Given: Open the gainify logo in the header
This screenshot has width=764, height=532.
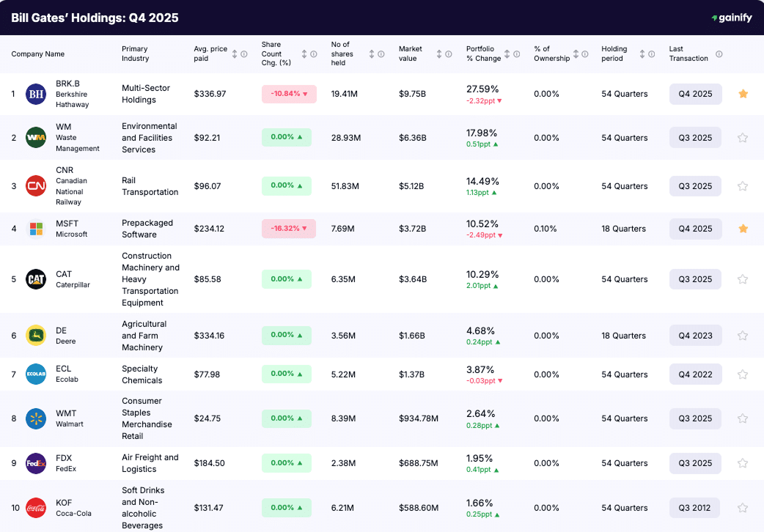Looking at the screenshot, I should coord(731,18).
